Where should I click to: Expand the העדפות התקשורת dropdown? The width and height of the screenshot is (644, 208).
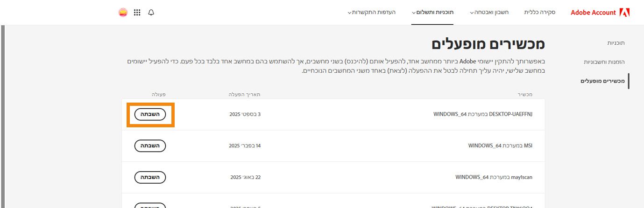click(372, 12)
